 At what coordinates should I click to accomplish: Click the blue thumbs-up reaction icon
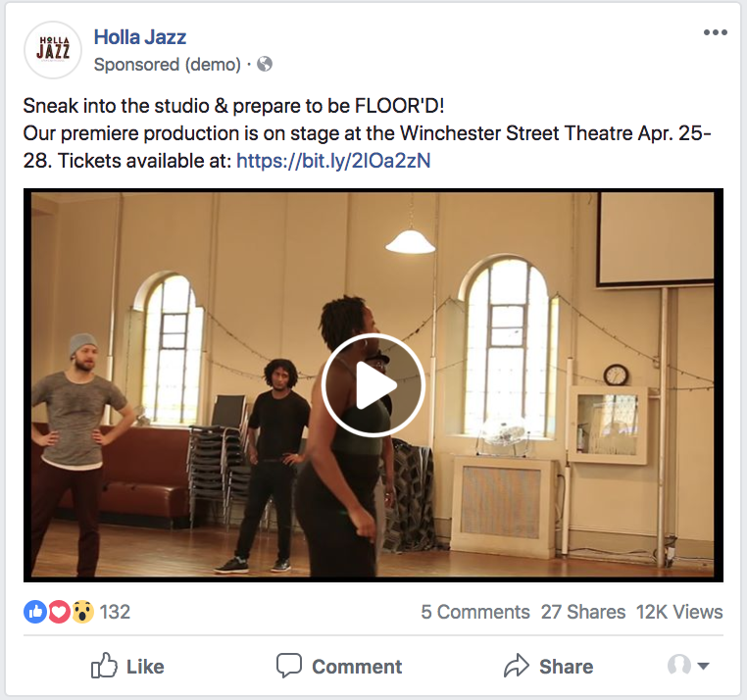(35, 612)
